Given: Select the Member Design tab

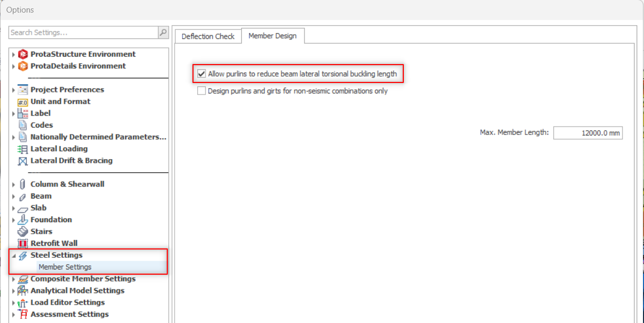Looking at the screenshot, I should (272, 36).
